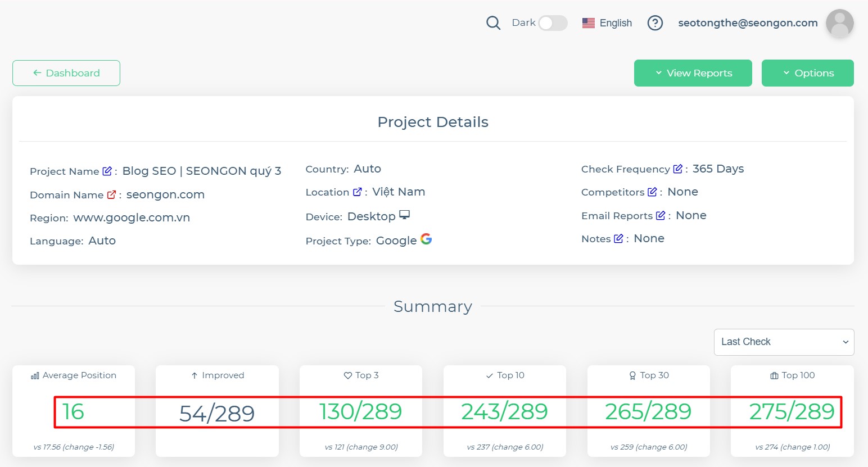Open the search magnifier icon
Image resolution: width=868 pixels, height=467 pixels.
pos(493,23)
